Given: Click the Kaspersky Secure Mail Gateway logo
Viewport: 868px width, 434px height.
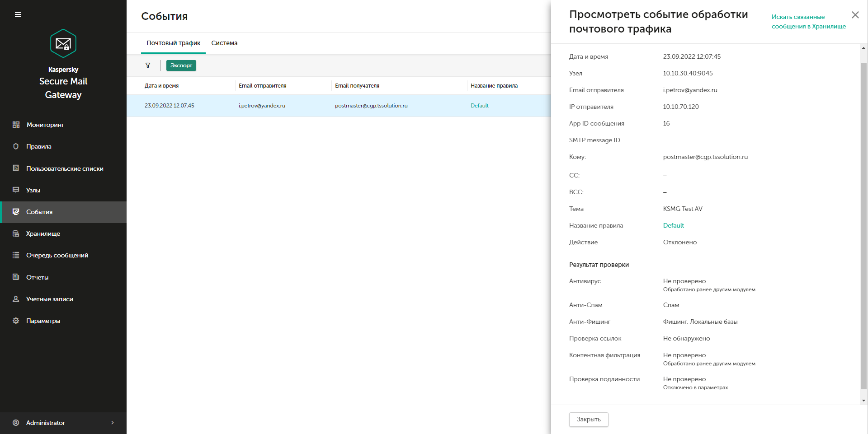Looking at the screenshot, I should [x=63, y=43].
